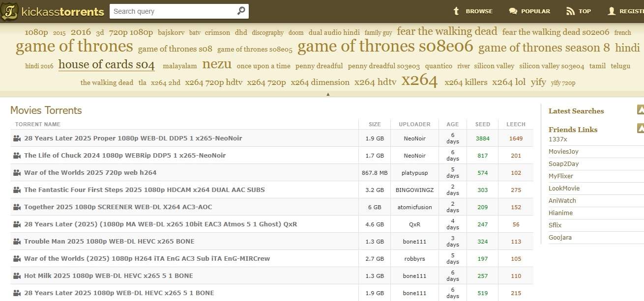Open uploader NeoNoir on first row
Image resolution: width=644 pixels, height=301 pixels.
click(x=414, y=138)
